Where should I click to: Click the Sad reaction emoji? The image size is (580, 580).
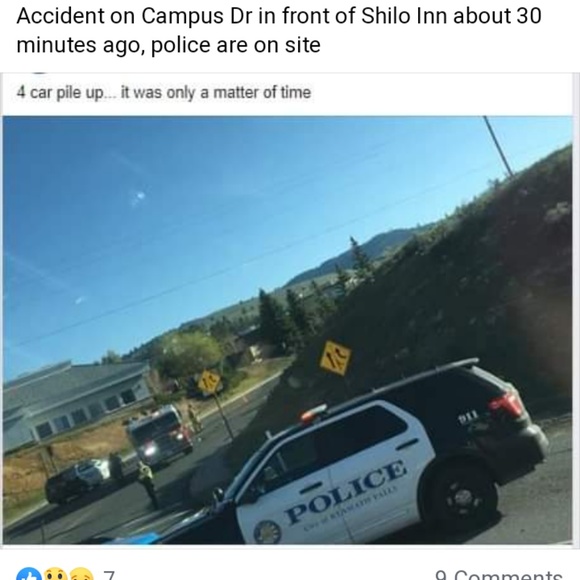[x=81, y=574]
